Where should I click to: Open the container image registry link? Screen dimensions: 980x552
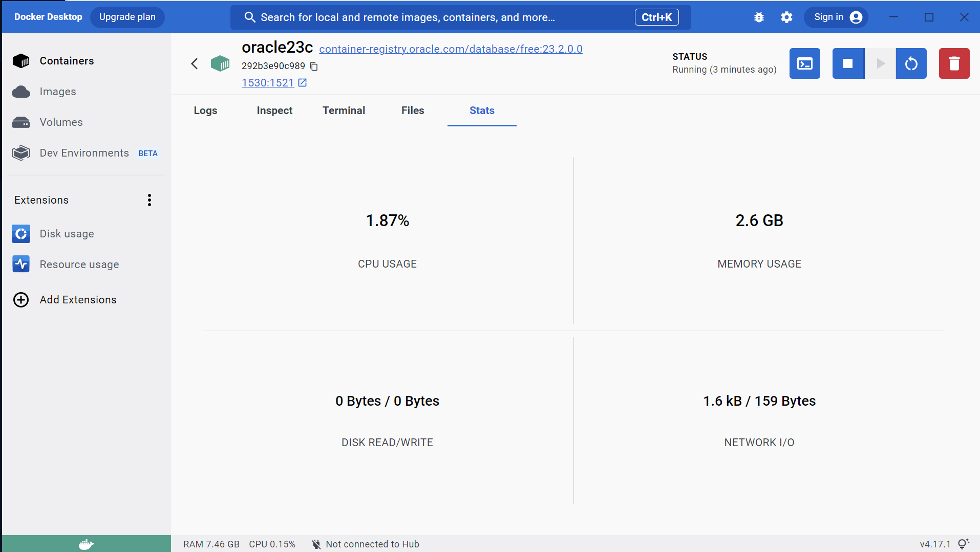[x=451, y=49]
